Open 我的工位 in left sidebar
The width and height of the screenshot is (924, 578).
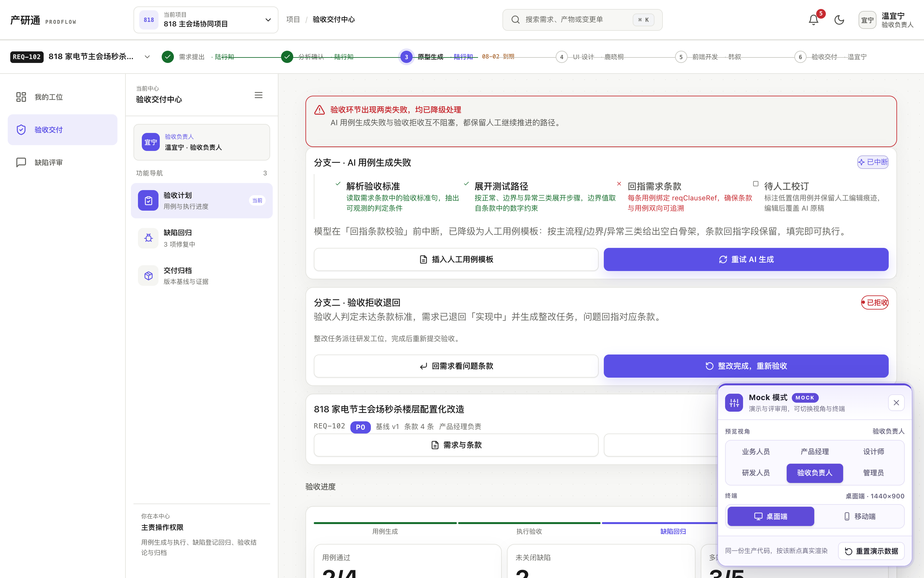pos(63,97)
